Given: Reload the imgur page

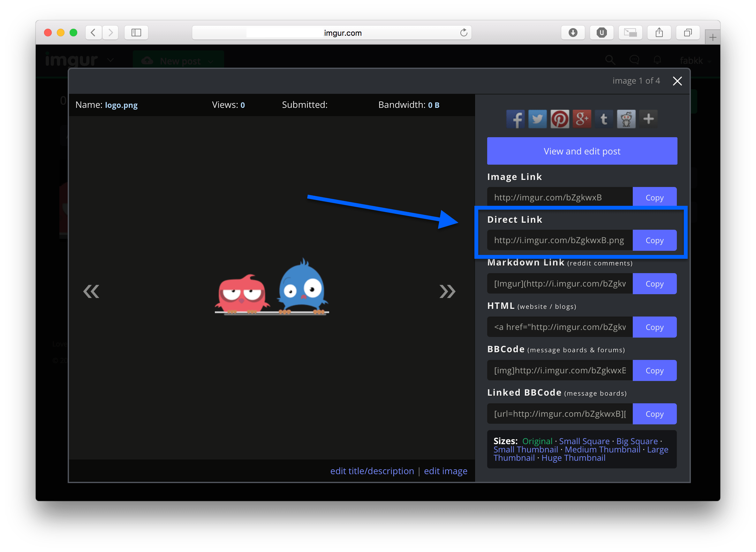Looking at the screenshot, I should point(464,33).
